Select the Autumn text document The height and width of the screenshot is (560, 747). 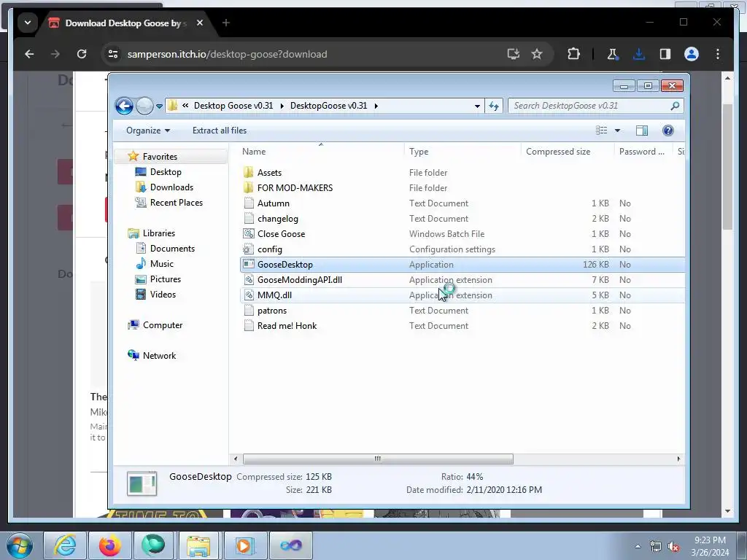pyautogui.click(x=273, y=203)
